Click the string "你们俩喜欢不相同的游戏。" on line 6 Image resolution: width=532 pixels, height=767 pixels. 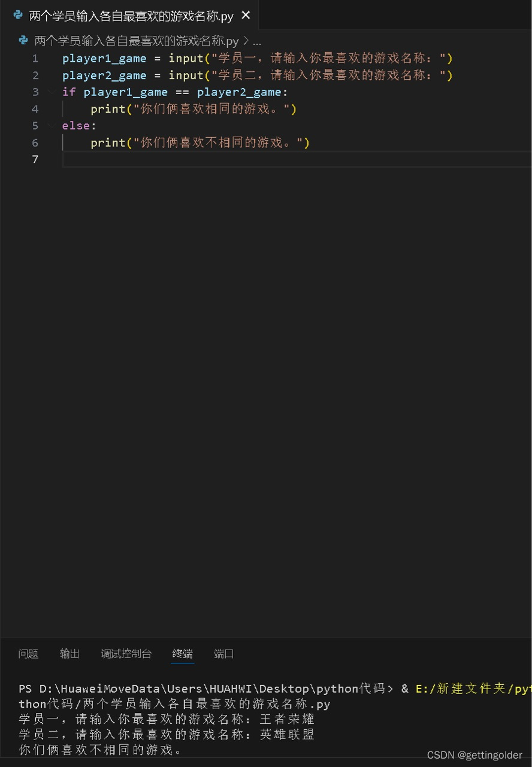pos(218,142)
